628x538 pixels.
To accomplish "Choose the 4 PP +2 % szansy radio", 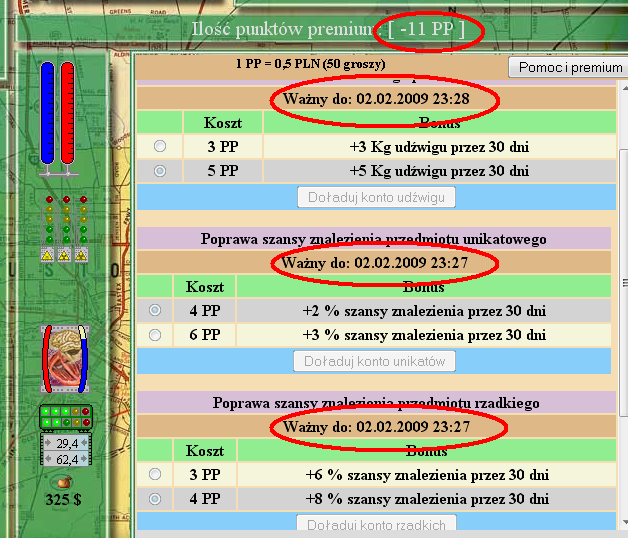I will (x=155, y=311).
